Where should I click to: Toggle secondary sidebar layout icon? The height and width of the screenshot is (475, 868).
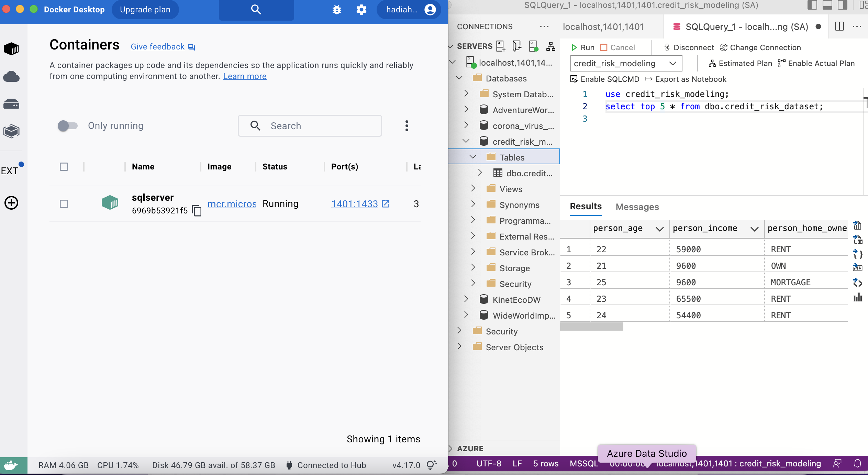click(843, 5)
